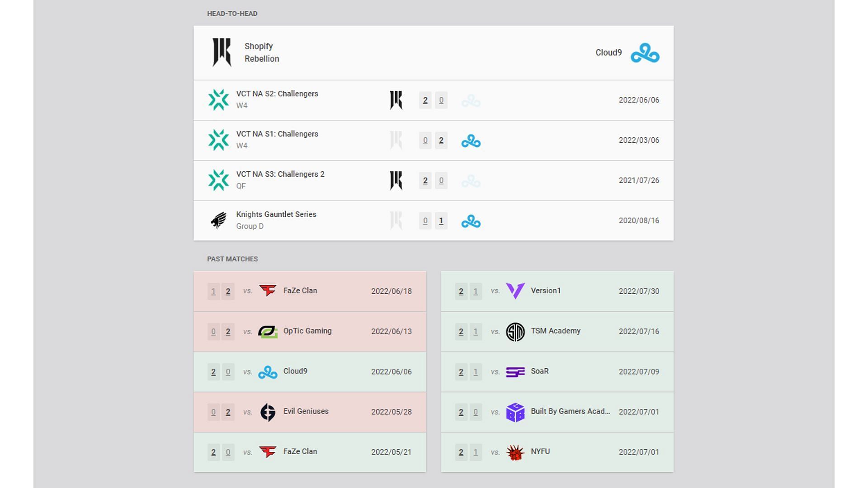Open the Cloud9 team name in header

point(609,52)
